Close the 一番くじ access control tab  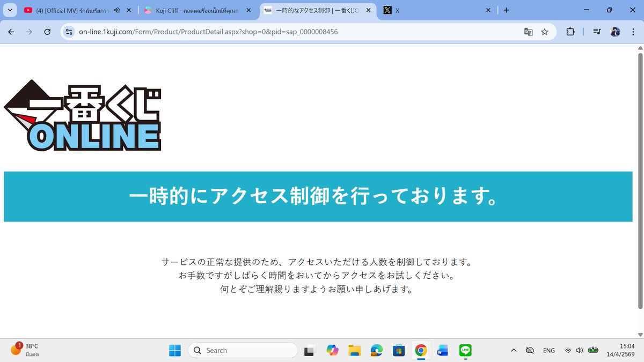click(369, 10)
